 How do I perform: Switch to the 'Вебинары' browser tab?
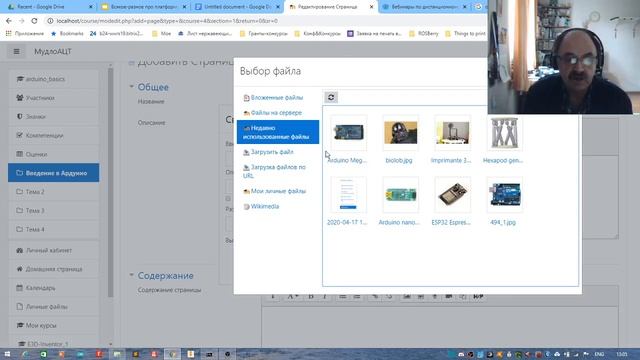click(x=424, y=7)
